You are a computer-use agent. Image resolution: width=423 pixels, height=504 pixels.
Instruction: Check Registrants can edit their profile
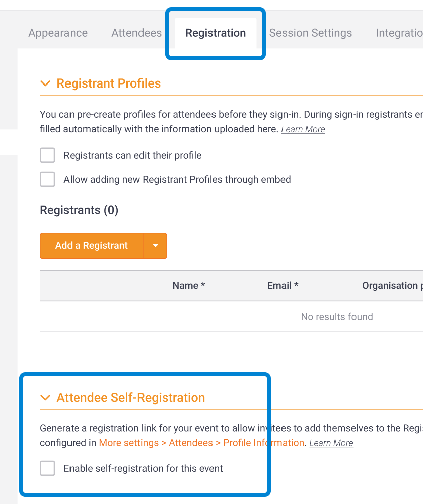coord(47,155)
